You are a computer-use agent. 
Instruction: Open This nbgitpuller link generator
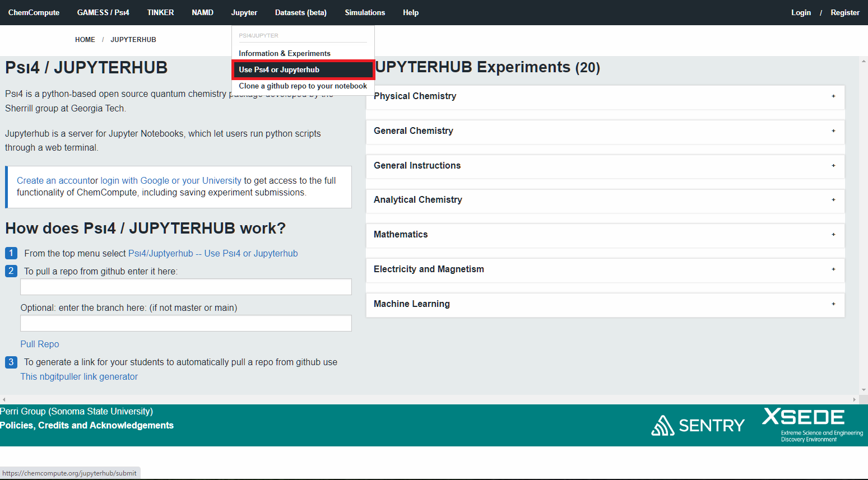tap(79, 376)
